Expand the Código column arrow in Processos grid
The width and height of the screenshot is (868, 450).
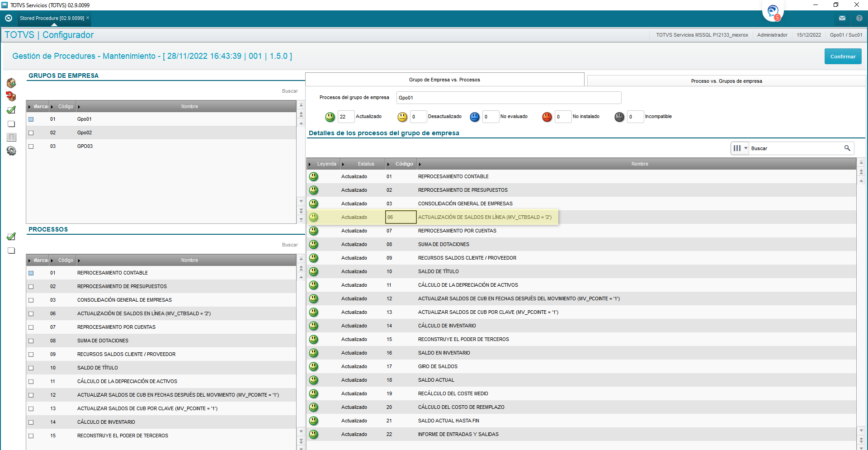pyautogui.click(x=52, y=261)
